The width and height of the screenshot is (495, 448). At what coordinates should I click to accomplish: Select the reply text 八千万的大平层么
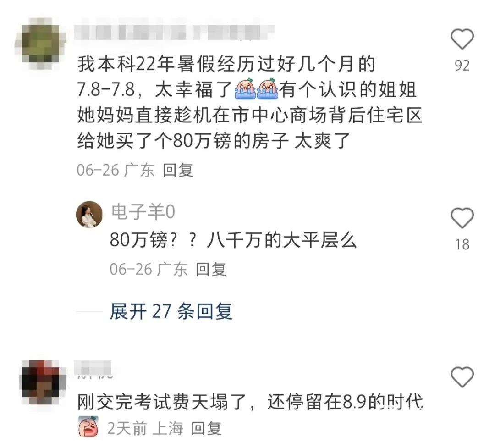281,240
